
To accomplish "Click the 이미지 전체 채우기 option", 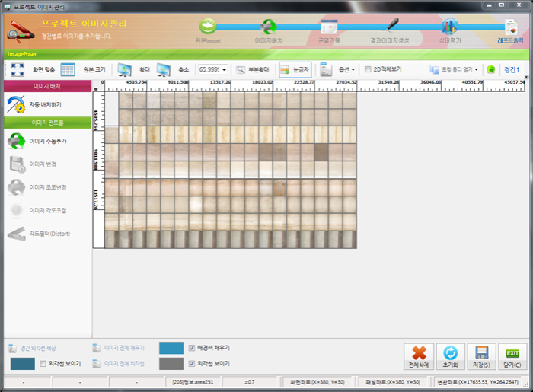I will 118,348.
